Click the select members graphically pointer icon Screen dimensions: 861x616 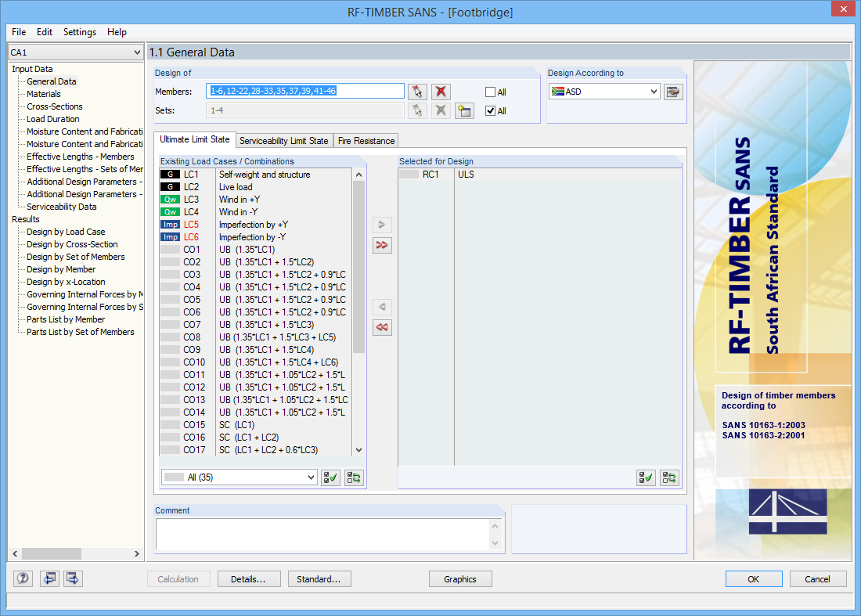[417, 92]
